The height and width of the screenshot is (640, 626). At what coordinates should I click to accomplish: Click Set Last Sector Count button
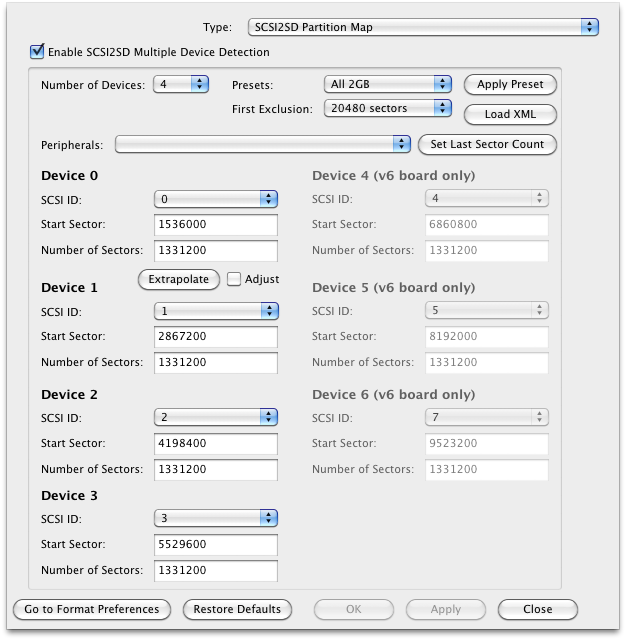487,144
